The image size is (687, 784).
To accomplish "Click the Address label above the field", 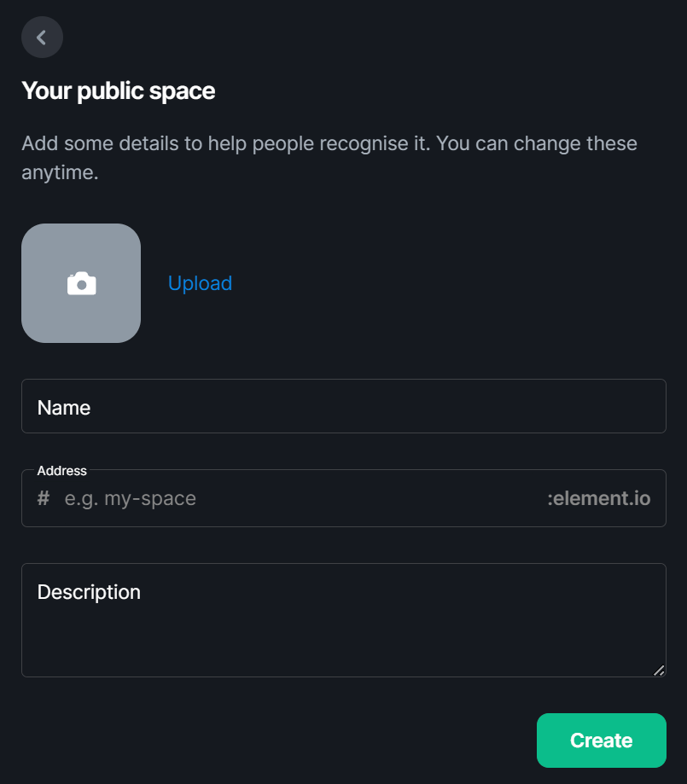I will tap(62, 471).
